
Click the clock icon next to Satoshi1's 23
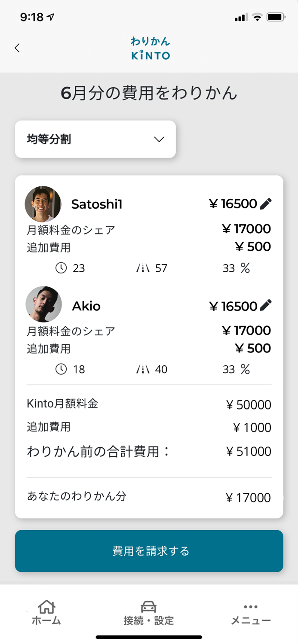61,268
